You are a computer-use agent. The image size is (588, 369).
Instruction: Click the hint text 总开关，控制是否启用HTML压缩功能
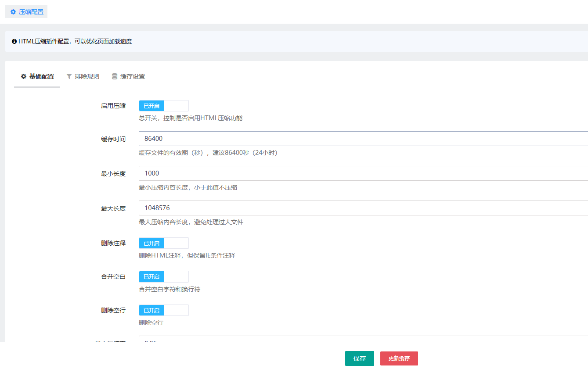(191, 118)
